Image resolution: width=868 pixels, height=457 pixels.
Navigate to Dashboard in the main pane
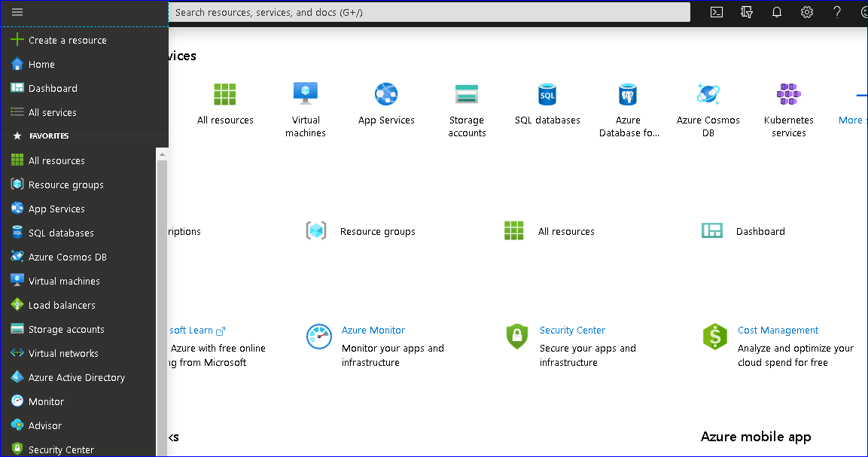tap(743, 231)
